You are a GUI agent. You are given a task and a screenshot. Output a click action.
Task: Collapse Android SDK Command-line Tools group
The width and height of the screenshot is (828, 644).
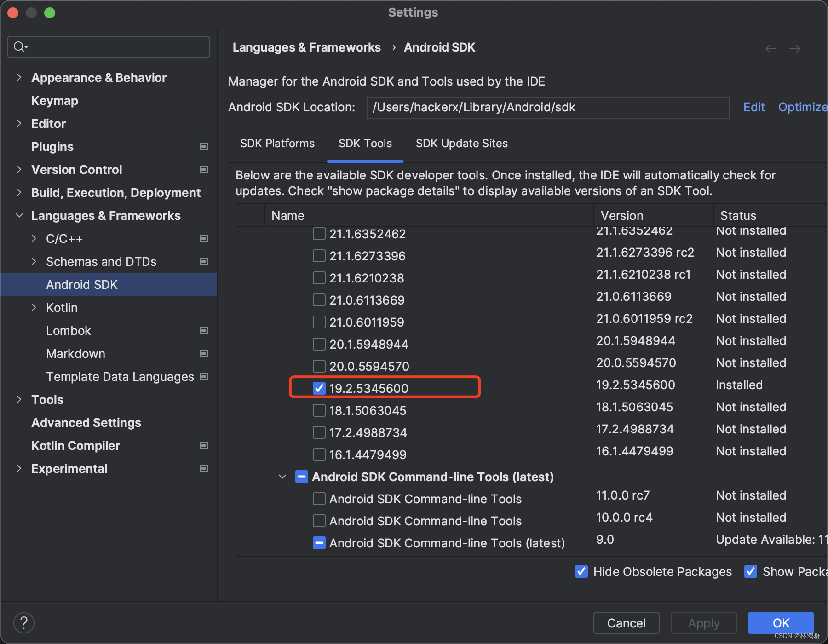(282, 477)
